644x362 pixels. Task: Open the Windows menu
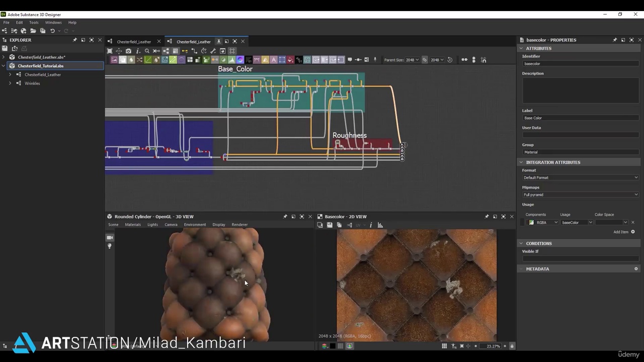pyautogui.click(x=53, y=22)
